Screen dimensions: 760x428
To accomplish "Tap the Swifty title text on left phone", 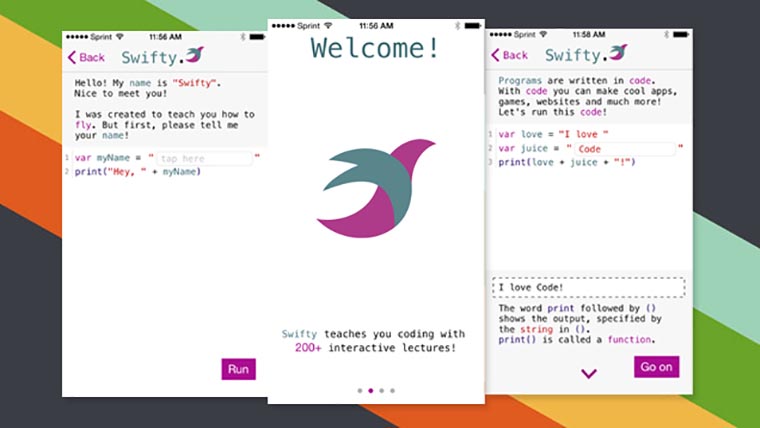I will [152, 58].
